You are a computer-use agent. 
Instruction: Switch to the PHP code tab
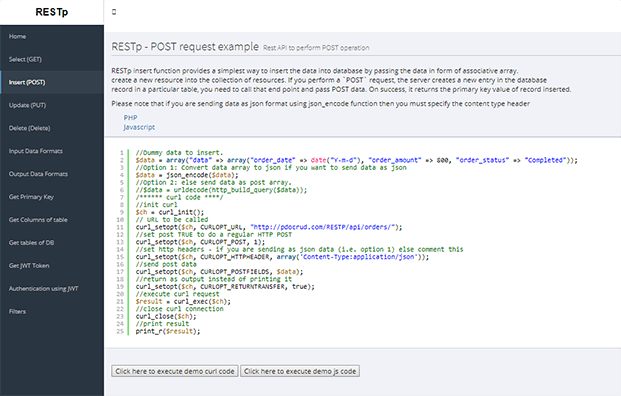(130, 118)
